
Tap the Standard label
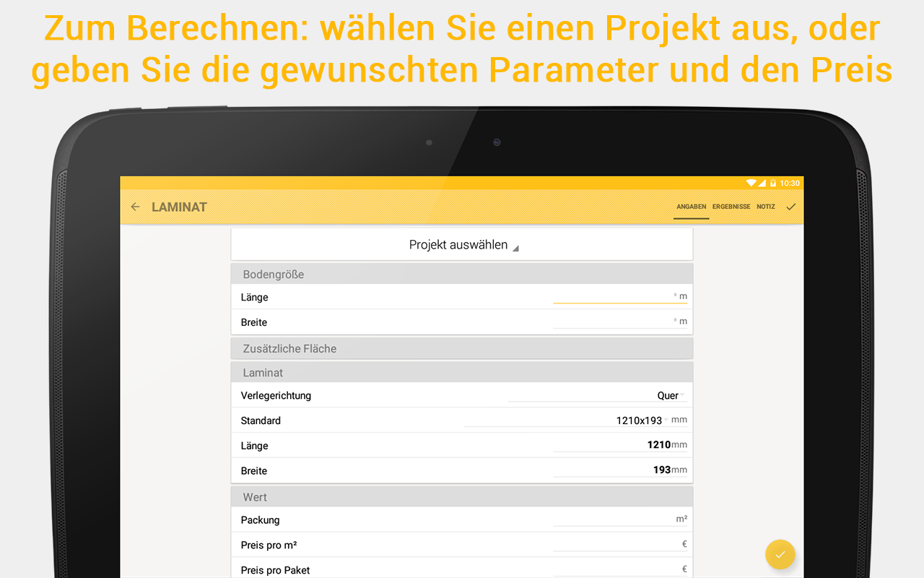click(261, 420)
